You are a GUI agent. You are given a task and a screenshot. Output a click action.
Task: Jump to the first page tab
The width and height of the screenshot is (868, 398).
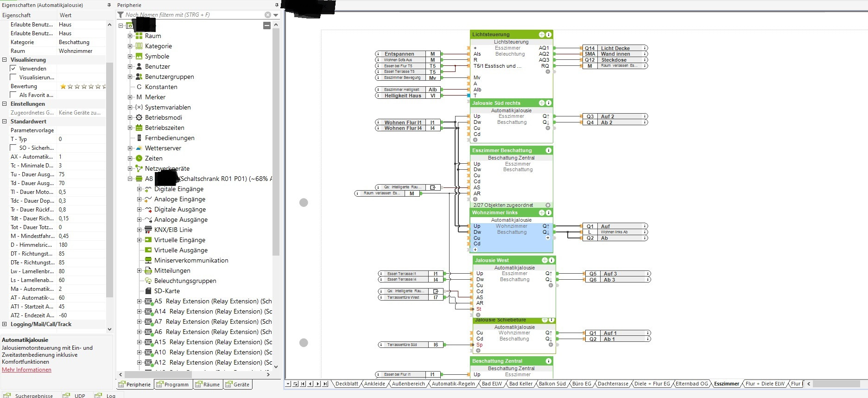(303, 384)
